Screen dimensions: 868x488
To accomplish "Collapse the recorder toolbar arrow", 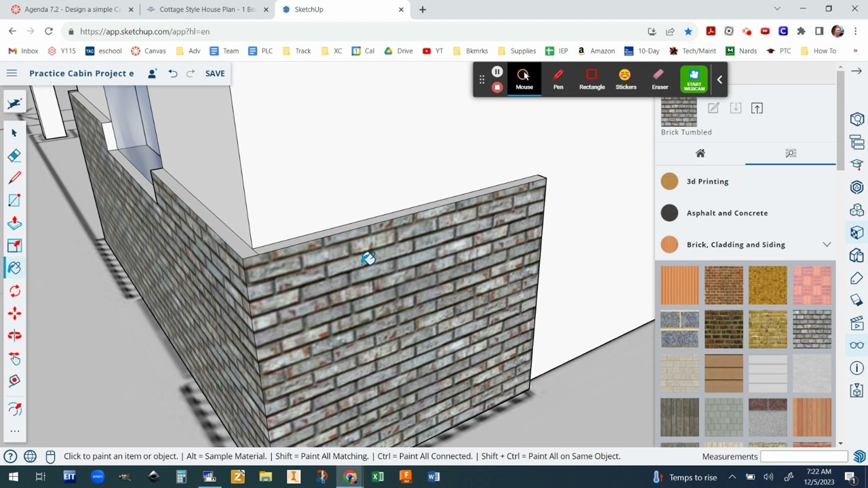I will pos(719,79).
